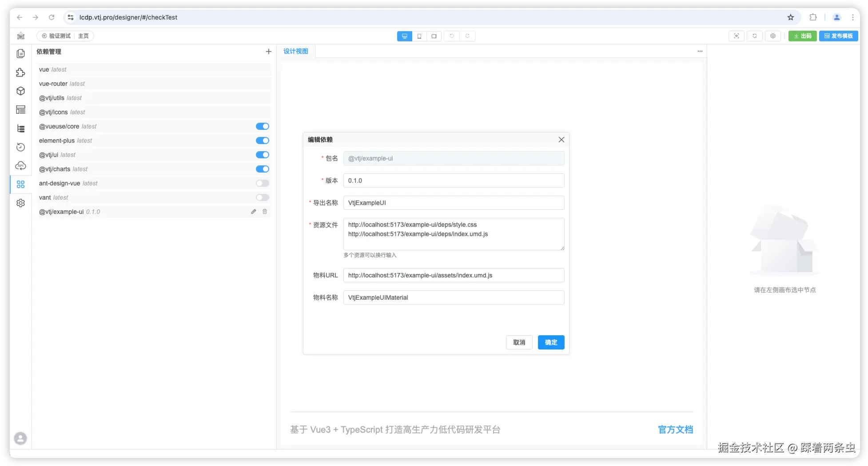Switch to tablet preview mode

[434, 36]
